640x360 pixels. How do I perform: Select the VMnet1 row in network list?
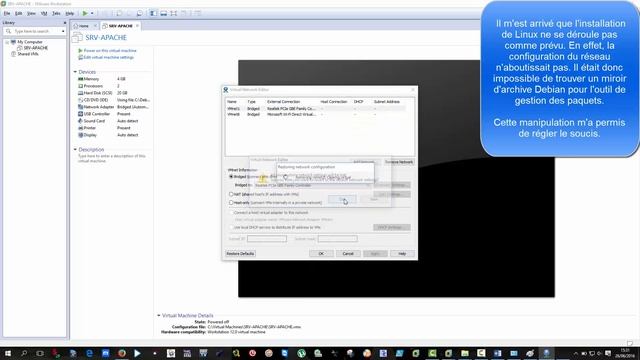pyautogui.click(x=316, y=109)
